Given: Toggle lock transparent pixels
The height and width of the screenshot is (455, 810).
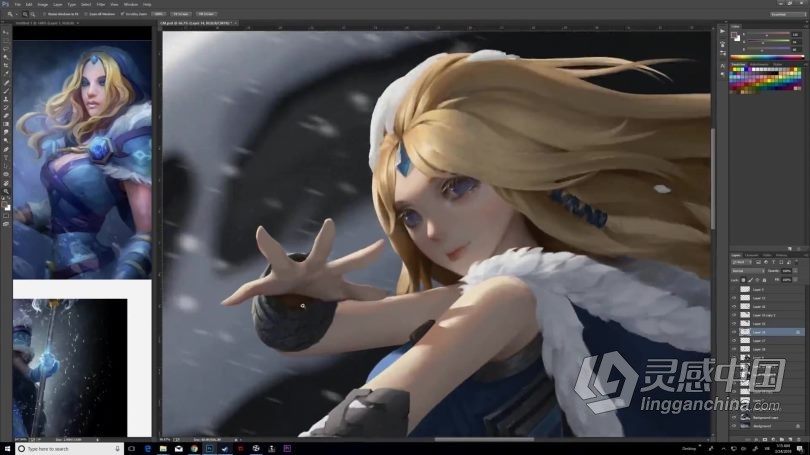Looking at the screenshot, I should (744, 280).
